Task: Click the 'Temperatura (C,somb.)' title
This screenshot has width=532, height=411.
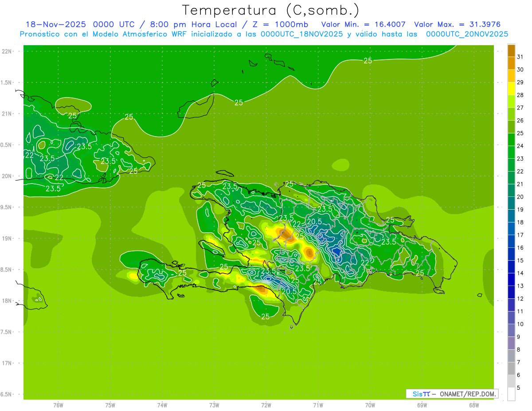Action: (271, 10)
